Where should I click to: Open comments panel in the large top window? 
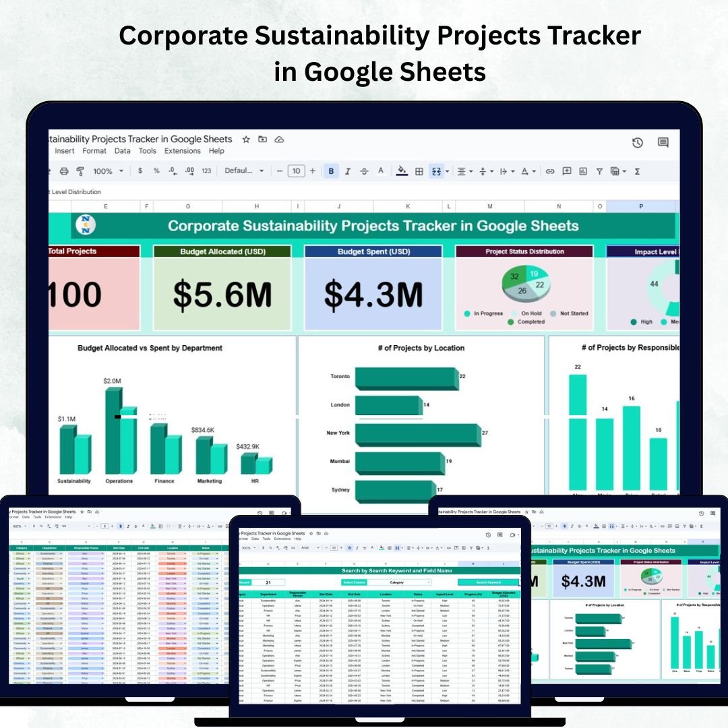663,142
